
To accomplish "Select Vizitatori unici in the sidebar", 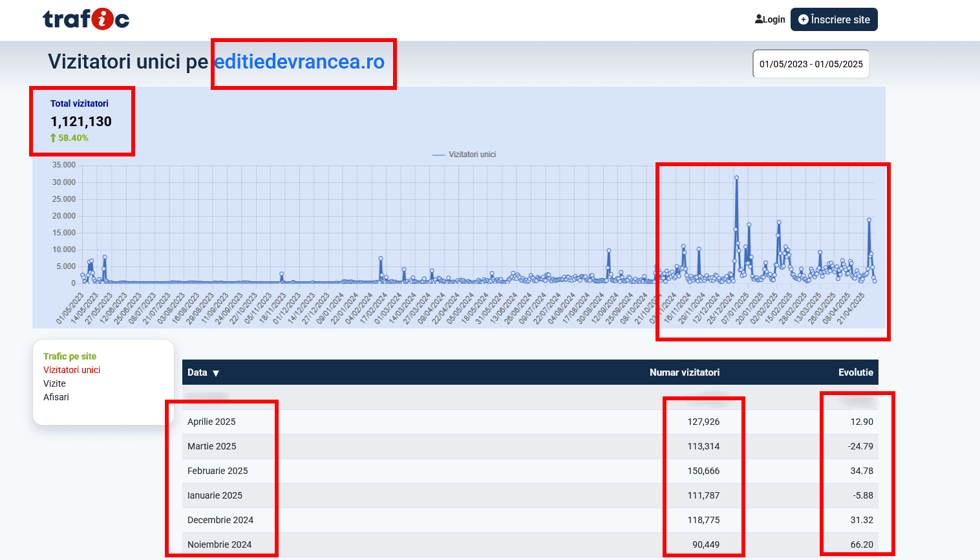I will click(72, 370).
